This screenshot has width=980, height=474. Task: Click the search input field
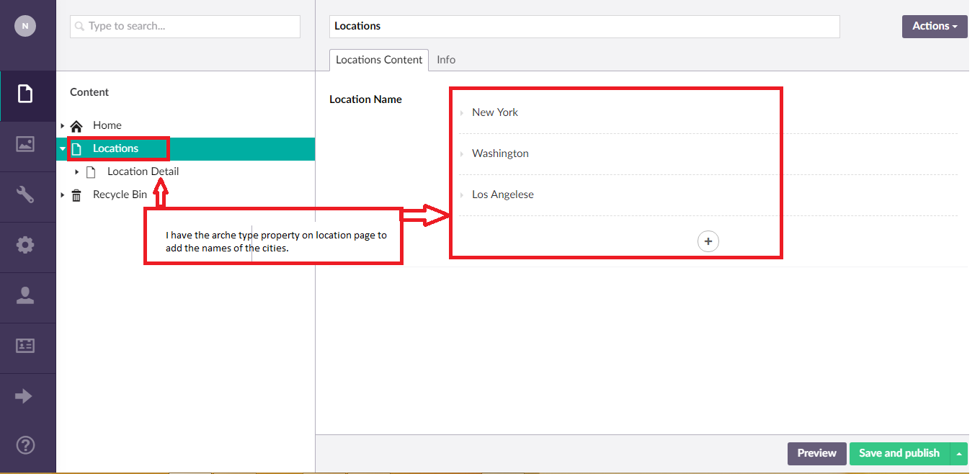[x=185, y=27]
